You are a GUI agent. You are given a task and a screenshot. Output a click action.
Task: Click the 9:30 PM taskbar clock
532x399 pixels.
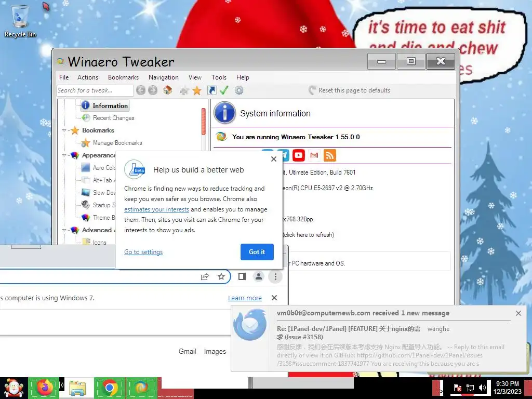point(507,388)
